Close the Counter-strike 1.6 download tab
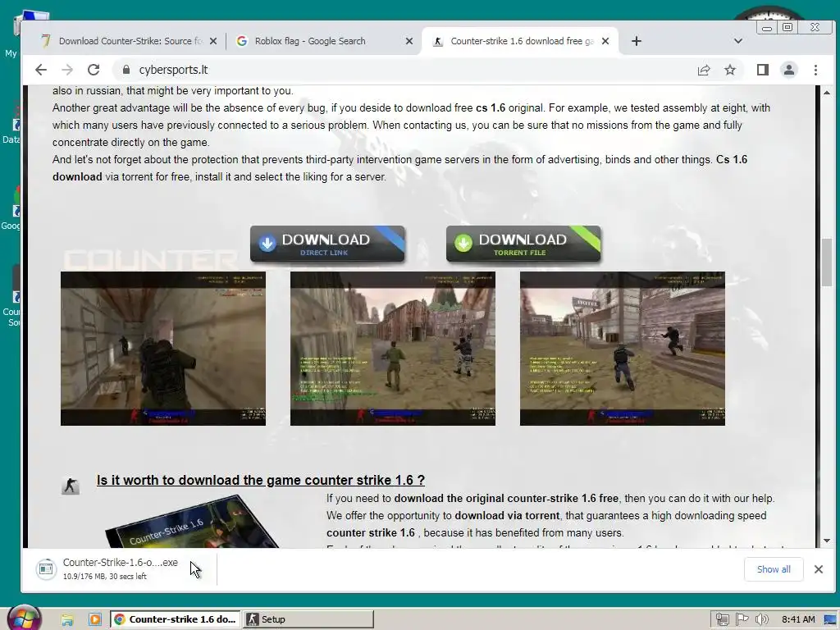 point(605,41)
